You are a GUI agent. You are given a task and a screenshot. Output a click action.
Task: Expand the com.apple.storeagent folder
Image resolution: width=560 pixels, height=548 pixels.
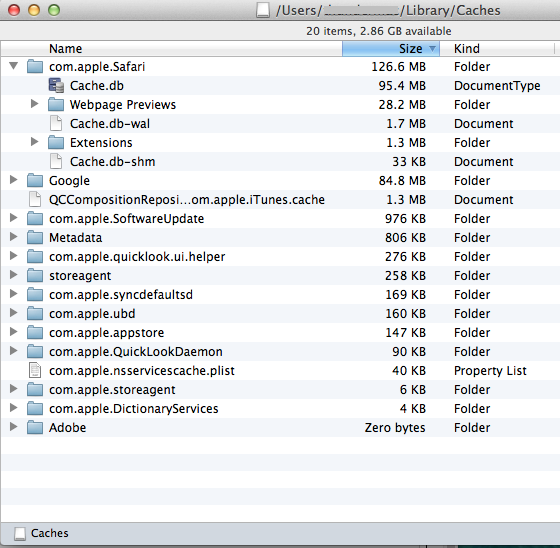(x=14, y=388)
